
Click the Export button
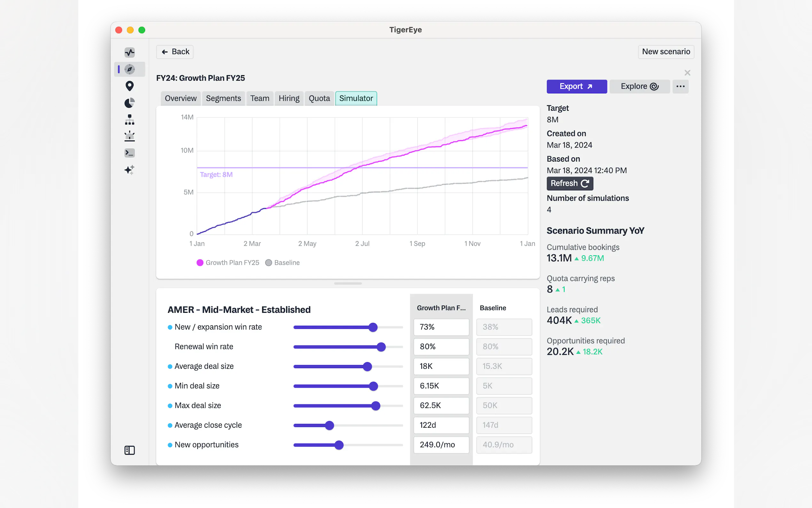click(x=576, y=86)
